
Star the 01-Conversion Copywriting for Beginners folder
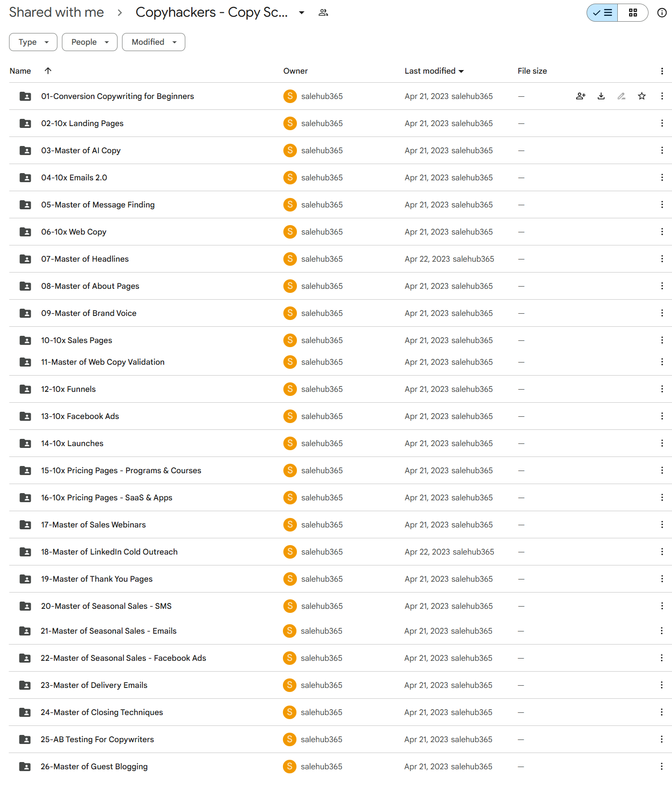(642, 96)
